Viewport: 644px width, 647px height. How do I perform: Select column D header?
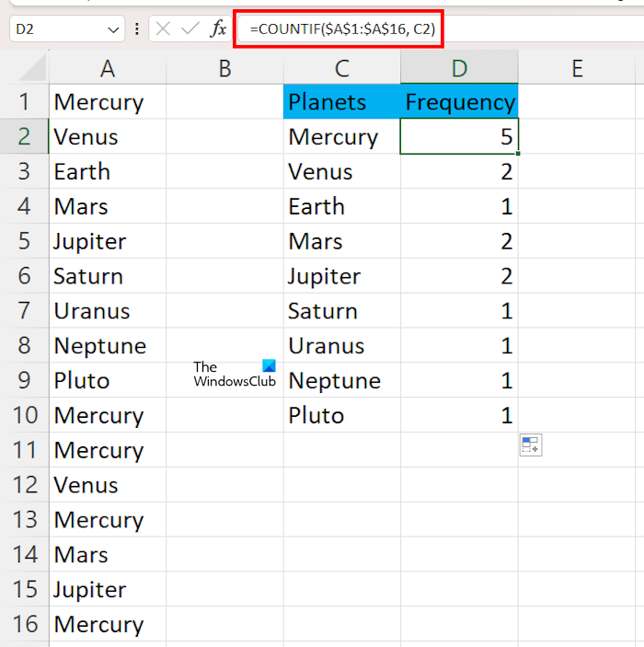pyautogui.click(x=459, y=67)
